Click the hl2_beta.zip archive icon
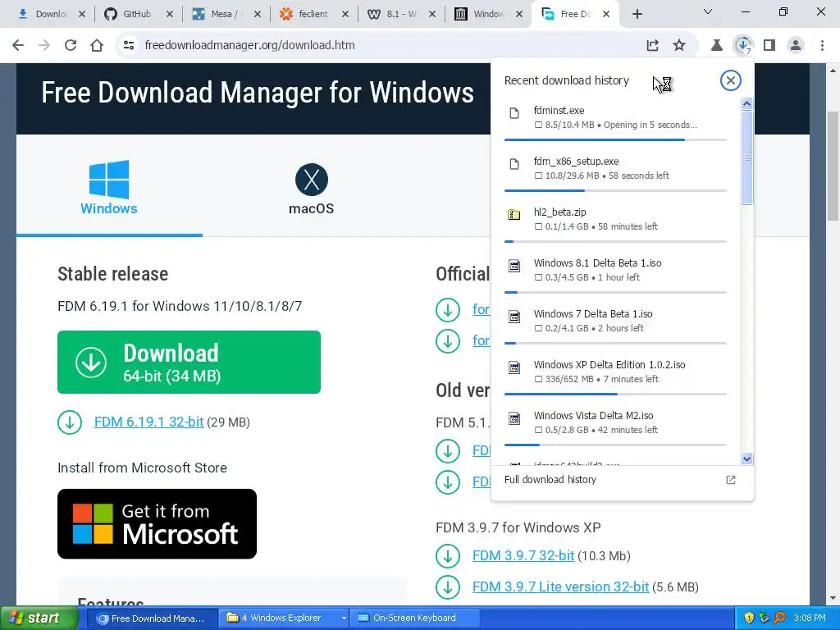The width and height of the screenshot is (840, 630). (x=514, y=215)
